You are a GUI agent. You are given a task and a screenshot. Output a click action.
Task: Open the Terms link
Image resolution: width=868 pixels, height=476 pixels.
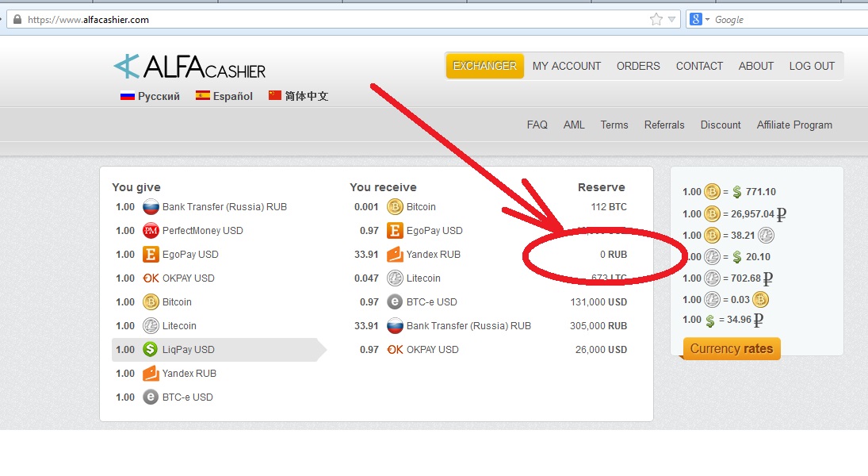click(614, 125)
